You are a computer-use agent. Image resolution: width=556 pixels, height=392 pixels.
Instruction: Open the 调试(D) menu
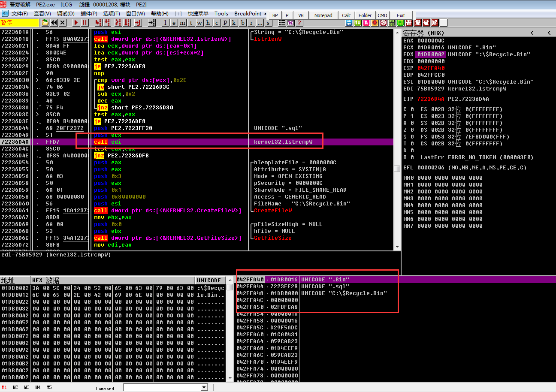[x=65, y=14]
